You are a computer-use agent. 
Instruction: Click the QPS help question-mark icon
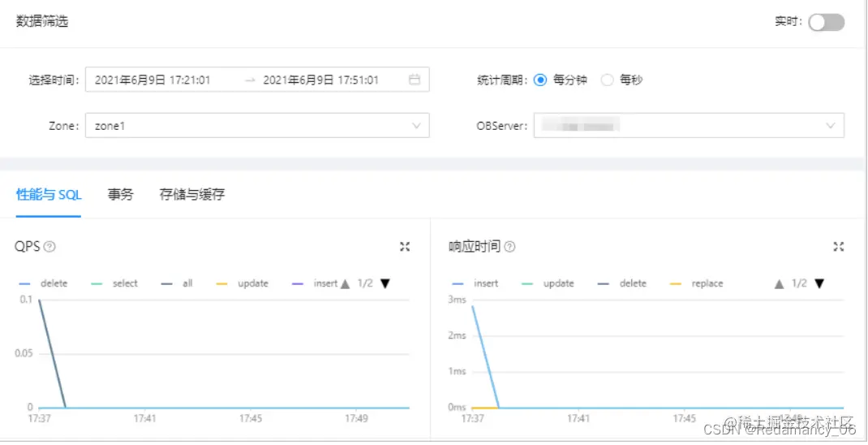point(49,247)
